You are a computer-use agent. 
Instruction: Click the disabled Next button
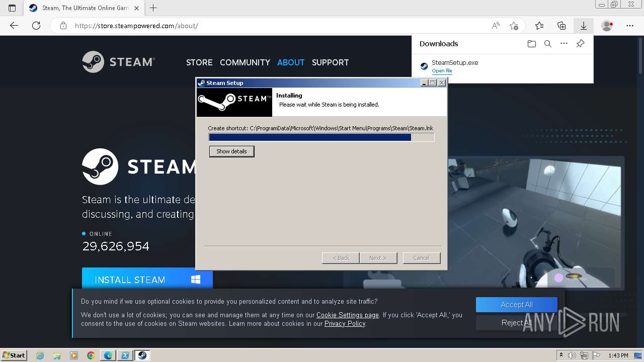[378, 258]
